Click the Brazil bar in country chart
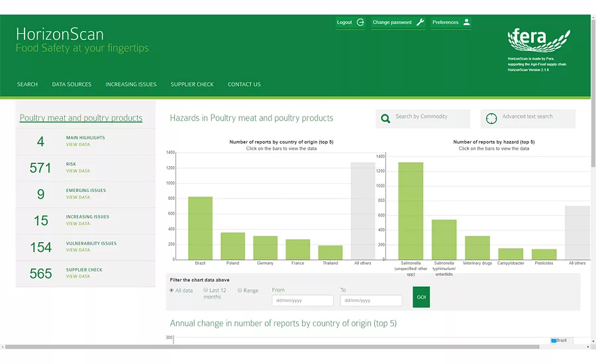596x364 pixels. [200, 228]
